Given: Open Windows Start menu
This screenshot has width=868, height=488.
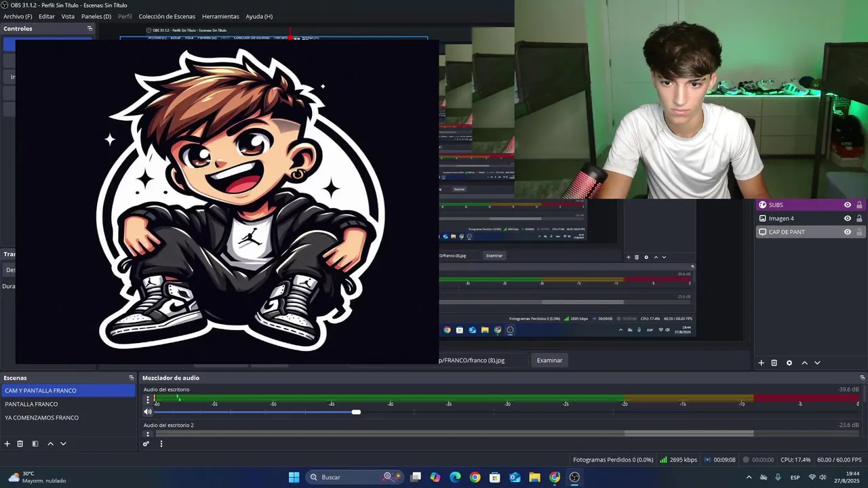Looking at the screenshot, I should (x=294, y=477).
